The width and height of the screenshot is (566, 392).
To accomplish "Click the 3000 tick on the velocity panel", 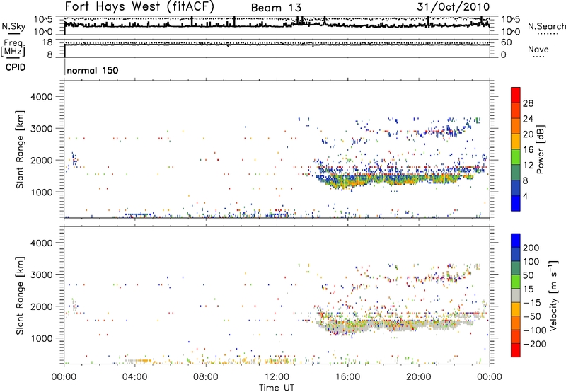I will pyautogui.click(x=41, y=275).
